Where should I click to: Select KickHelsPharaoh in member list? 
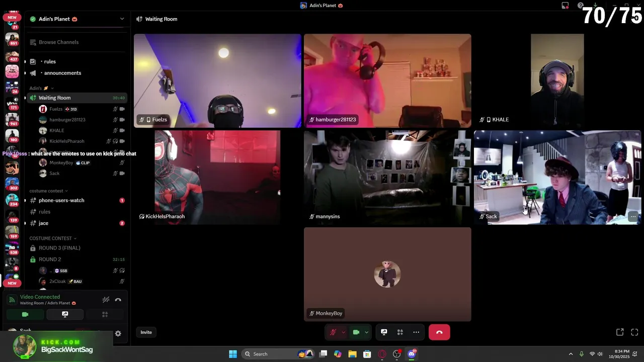[x=82, y=141]
